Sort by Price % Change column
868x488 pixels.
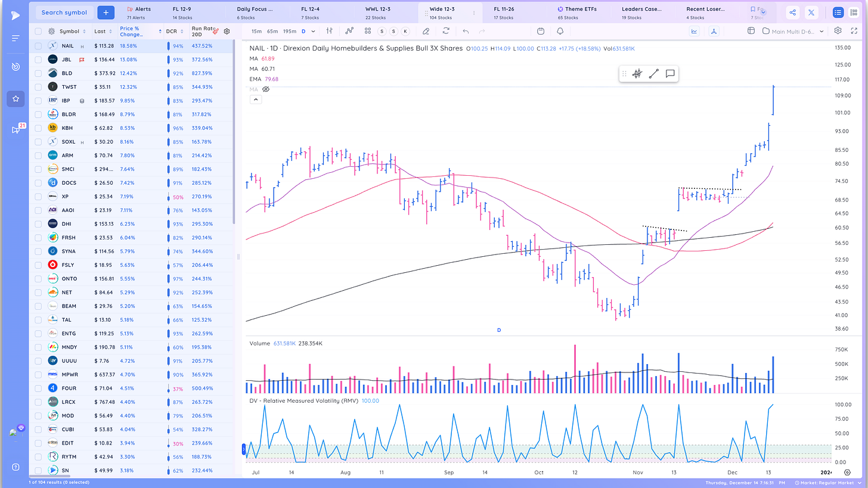(x=141, y=31)
